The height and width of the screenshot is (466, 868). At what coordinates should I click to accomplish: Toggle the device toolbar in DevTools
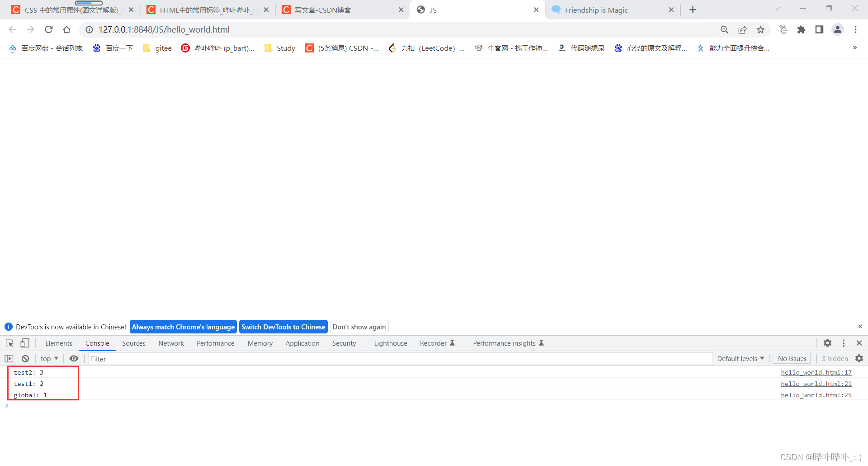coord(25,343)
